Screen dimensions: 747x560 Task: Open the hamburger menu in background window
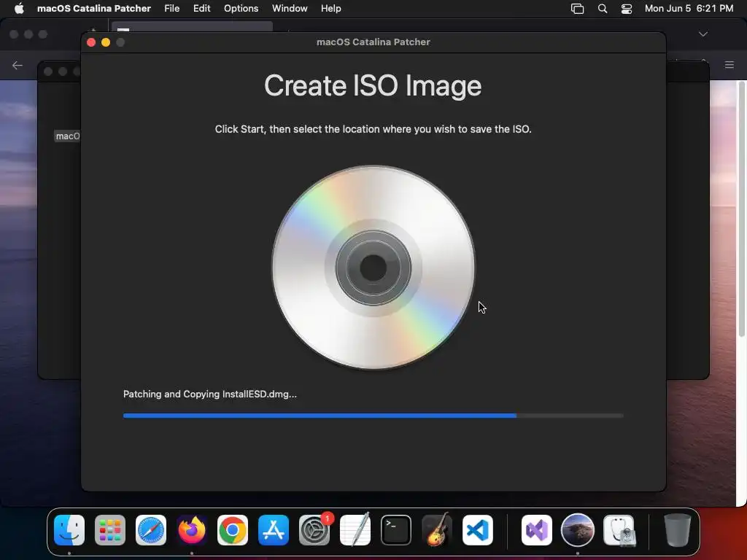click(x=729, y=65)
